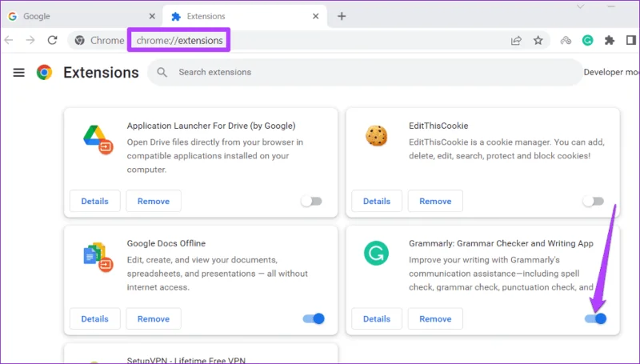Switch to the Google tab
Image resolution: width=640 pixels, height=364 pixels.
click(x=82, y=16)
